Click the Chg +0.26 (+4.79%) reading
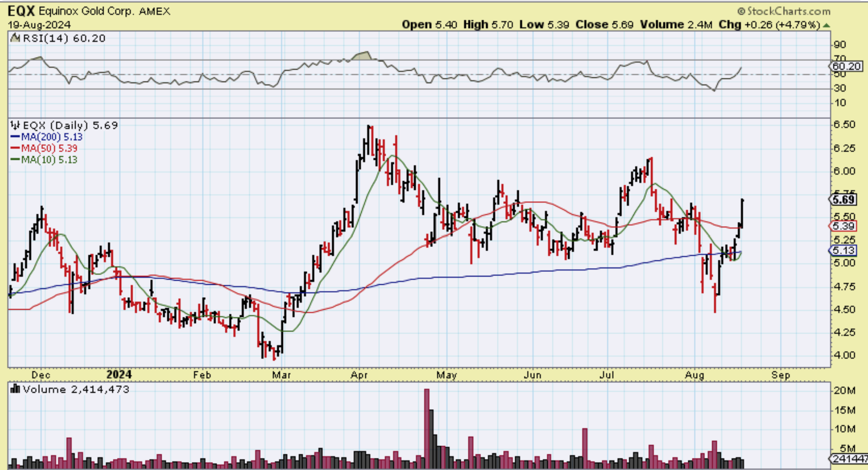Viewport: 868px width, 470px height. 769,24
